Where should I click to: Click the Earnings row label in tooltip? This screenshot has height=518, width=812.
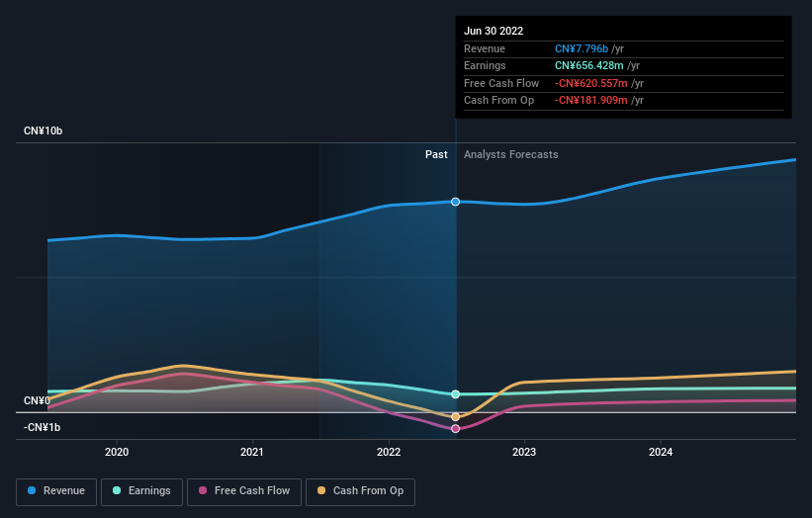pos(485,65)
